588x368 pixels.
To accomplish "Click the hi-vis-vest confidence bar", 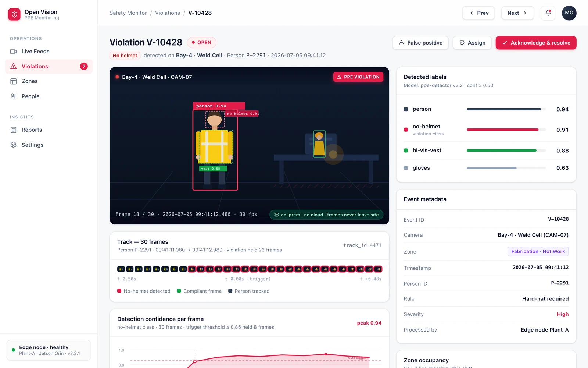I will (x=506, y=151).
